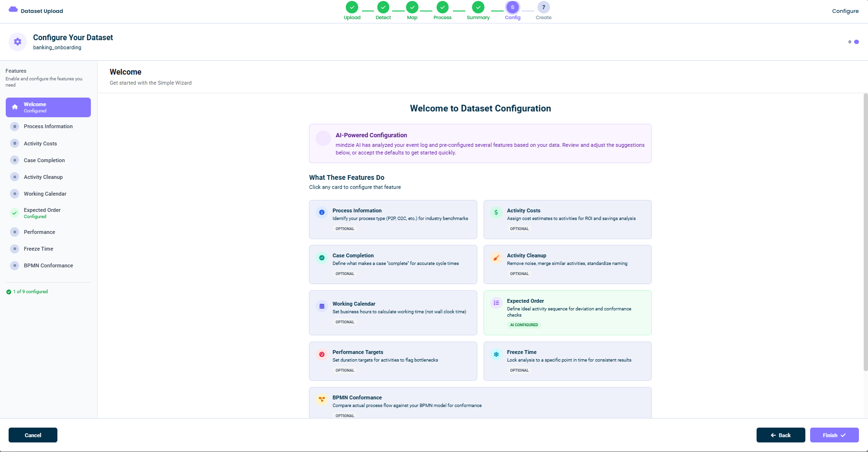This screenshot has width=868, height=452.
Task: Open the Freeze Time card
Action: pos(568,361)
